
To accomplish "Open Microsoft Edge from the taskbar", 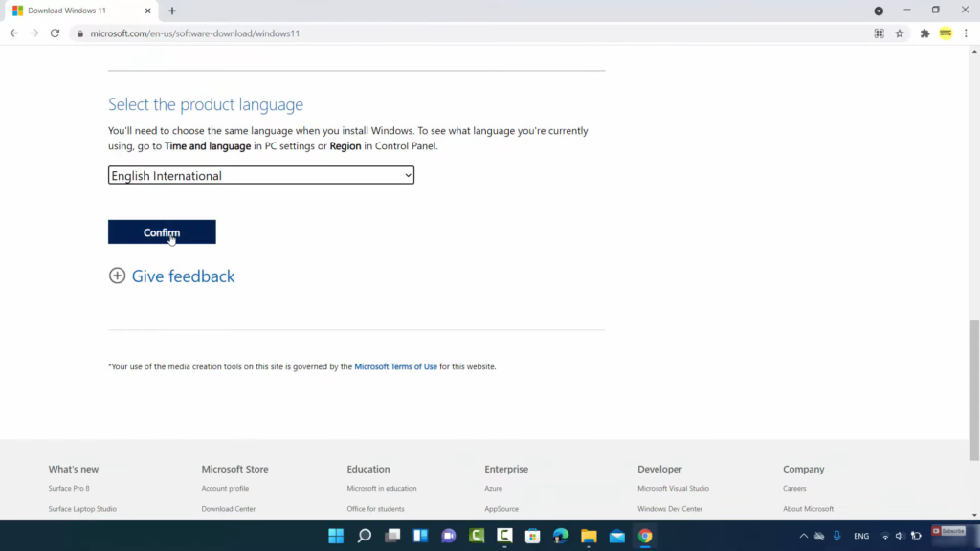I will [x=561, y=536].
